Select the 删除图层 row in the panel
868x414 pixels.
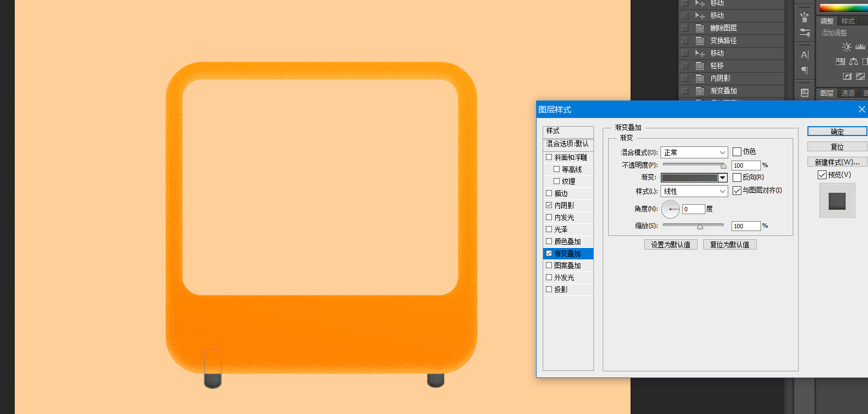(x=732, y=28)
